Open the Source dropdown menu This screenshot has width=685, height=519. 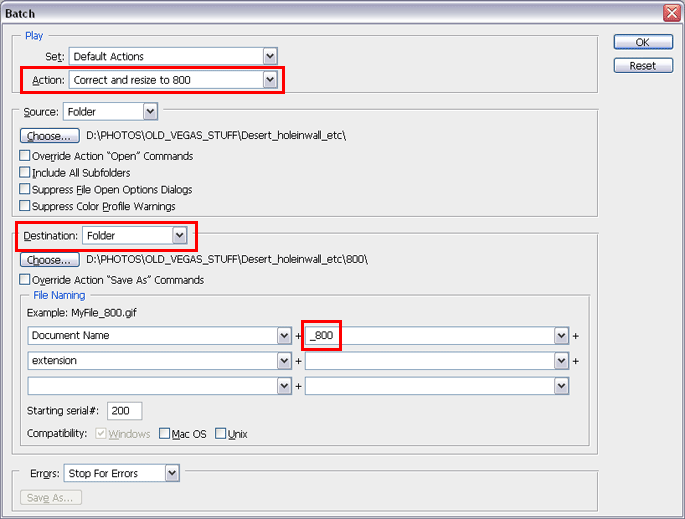pos(150,112)
